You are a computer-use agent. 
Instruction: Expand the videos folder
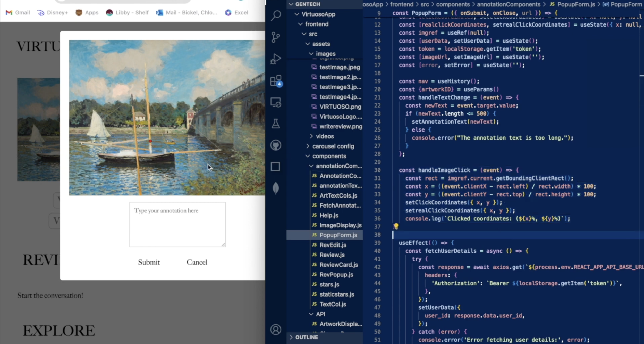pos(325,136)
